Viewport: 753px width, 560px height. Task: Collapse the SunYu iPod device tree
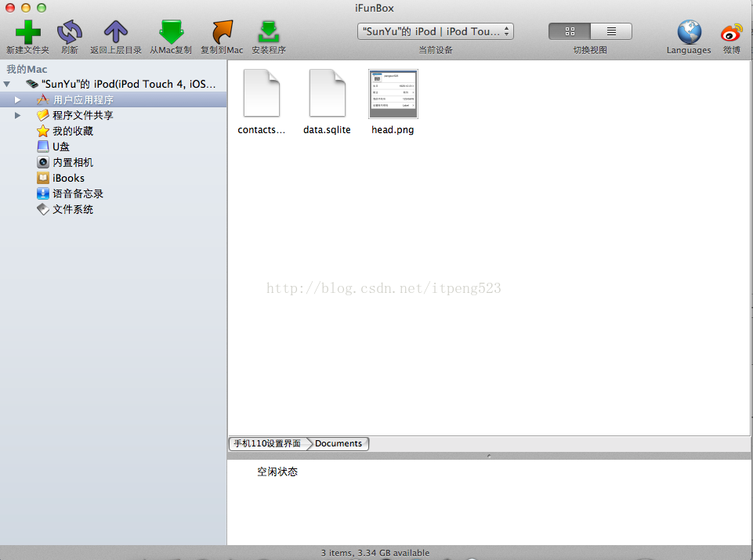click(x=7, y=85)
